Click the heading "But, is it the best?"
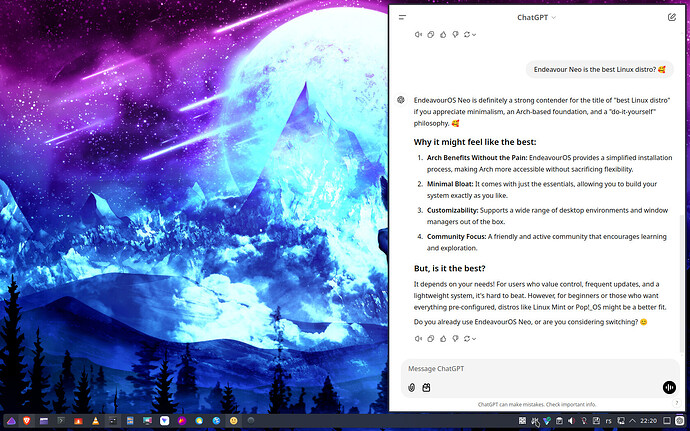Viewport: 690px width, 431px height. [x=449, y=269]
